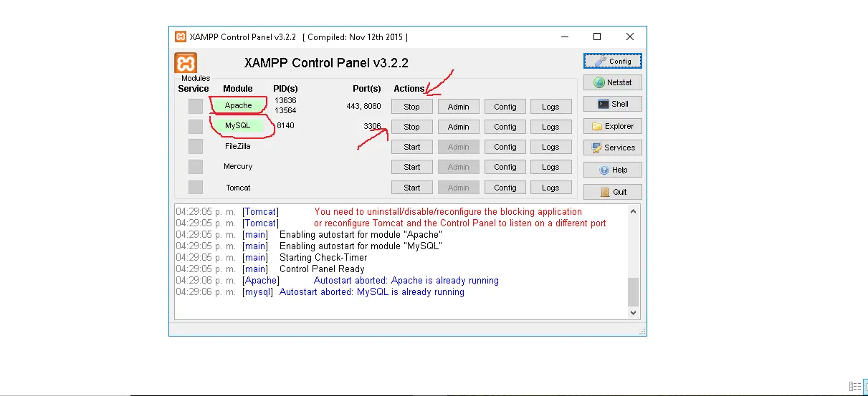868x396 pixels.
Task: View Mercury Logs
Action: [551, 167]
